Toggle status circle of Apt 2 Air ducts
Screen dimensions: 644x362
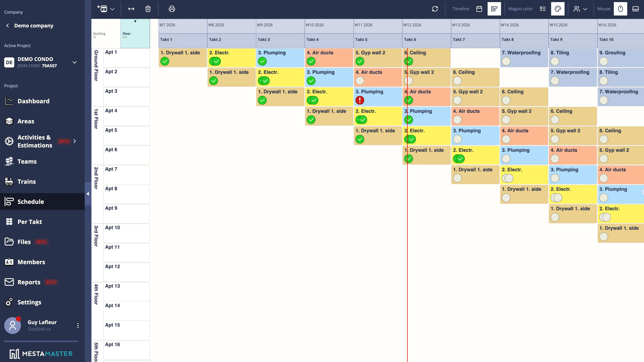pos(360,81)
